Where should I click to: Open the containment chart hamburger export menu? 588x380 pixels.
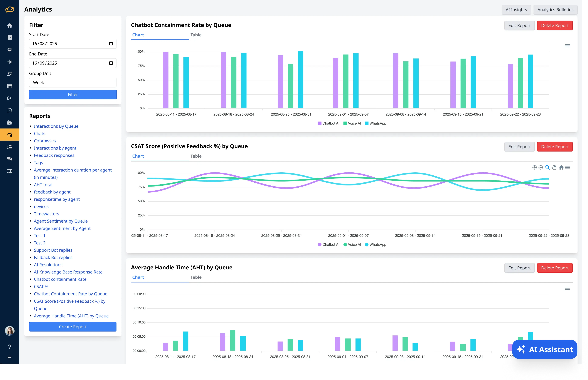coord(567,46)
